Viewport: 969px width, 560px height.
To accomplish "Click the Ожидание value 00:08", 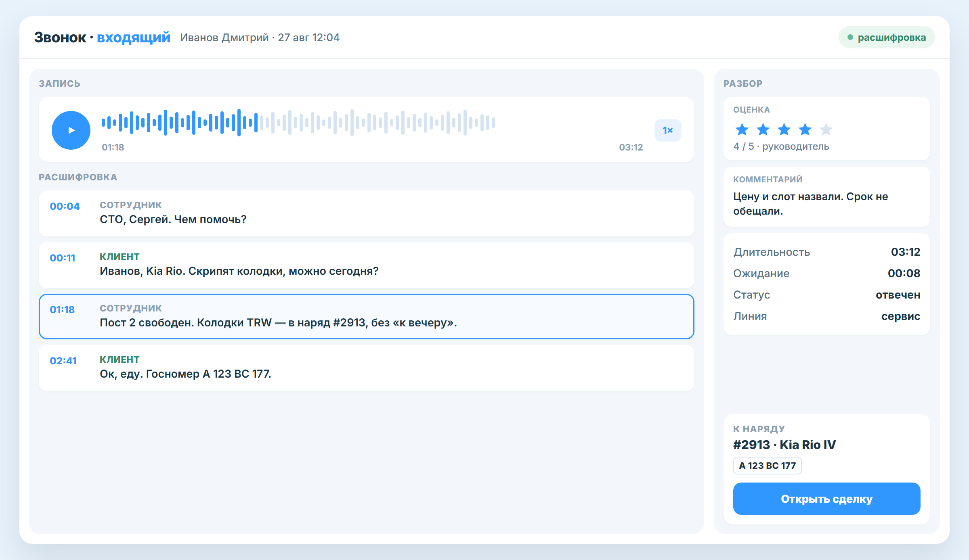I will click(x=904, y=274).
